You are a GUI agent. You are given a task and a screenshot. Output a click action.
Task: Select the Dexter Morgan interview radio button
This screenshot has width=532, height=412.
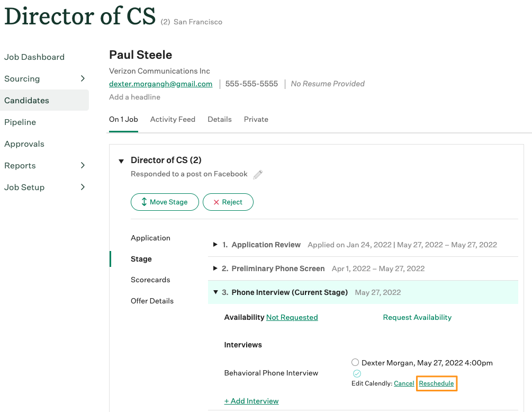pos(355,363)
